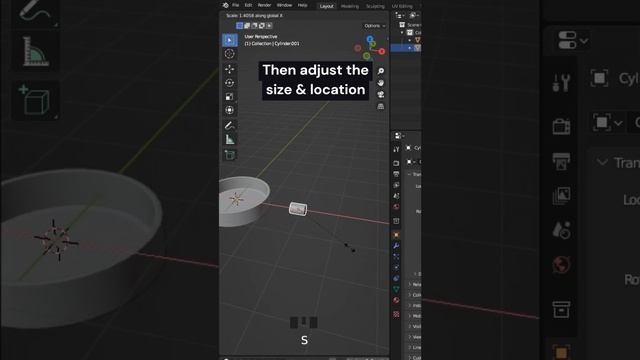Select Scene Collection in the Outliner
Screen dimensions: 640x360
pyautogui.click(x=410, y=25)
